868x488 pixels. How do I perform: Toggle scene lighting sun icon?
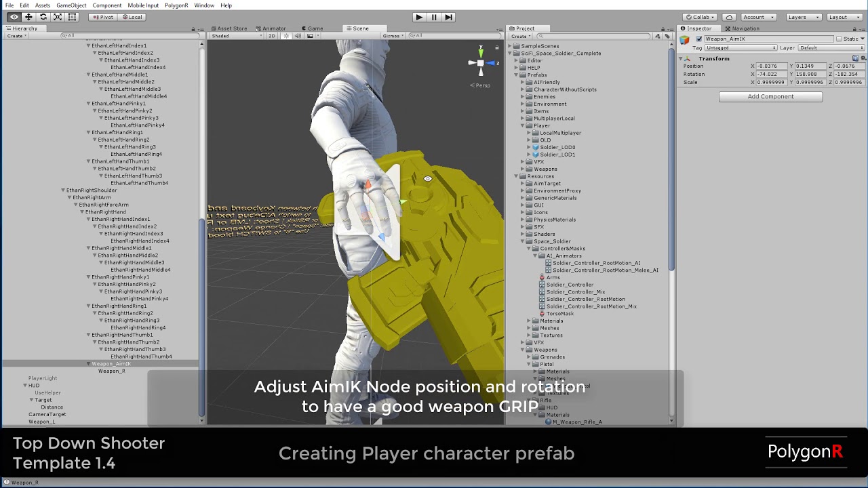point(286,36)
